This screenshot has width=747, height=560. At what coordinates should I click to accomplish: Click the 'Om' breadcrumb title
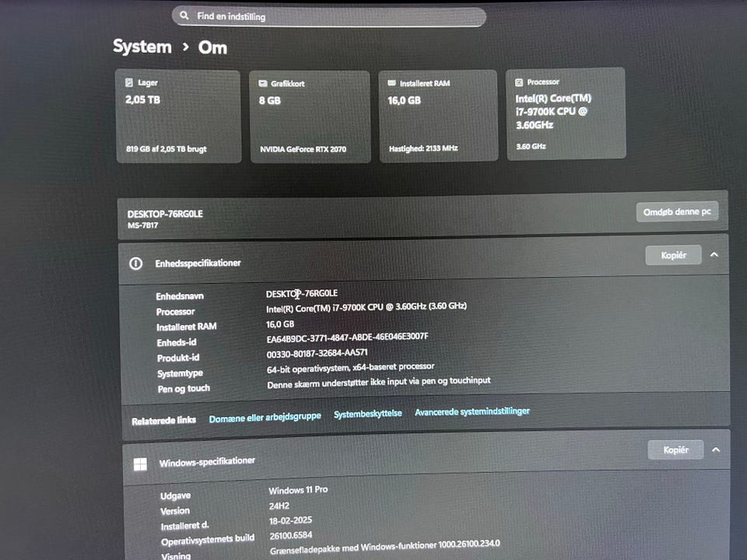coord(212,47)
